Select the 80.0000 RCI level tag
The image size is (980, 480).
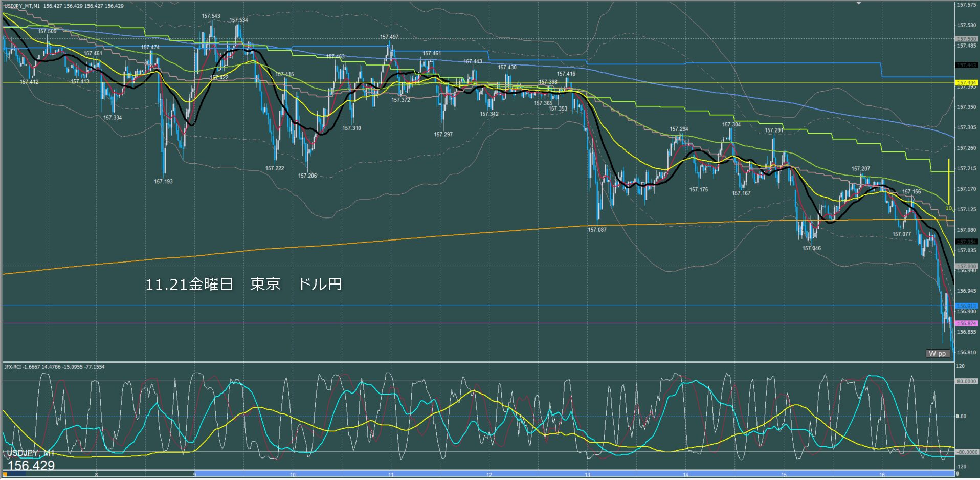(x=966, y=381)
